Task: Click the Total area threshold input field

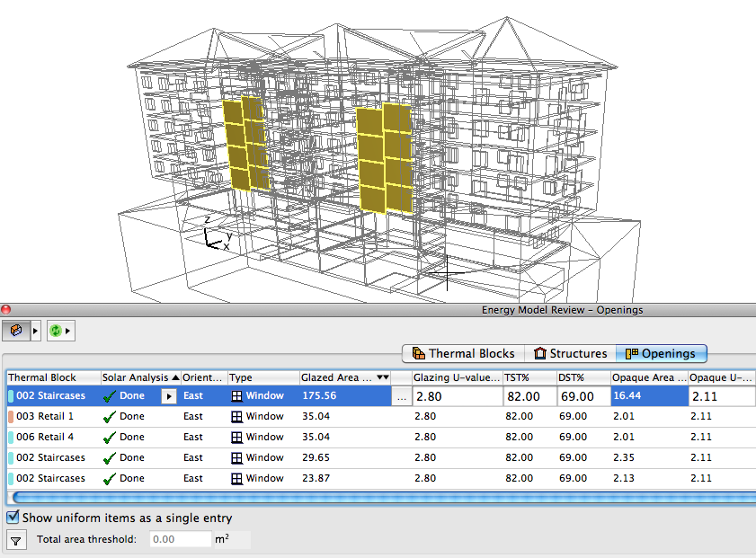Action: pos(181,539)
